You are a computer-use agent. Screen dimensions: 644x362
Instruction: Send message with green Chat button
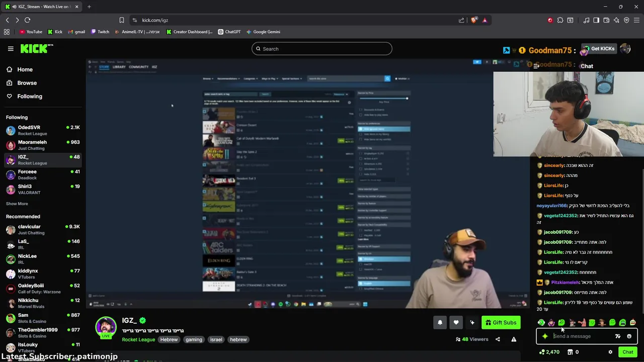pos(627,352)
